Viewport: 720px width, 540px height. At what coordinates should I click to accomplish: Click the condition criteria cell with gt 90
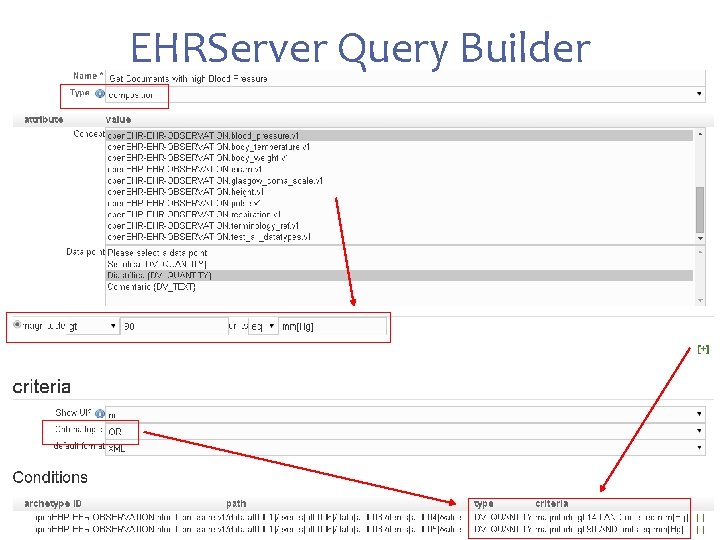[x=609, y=529]
